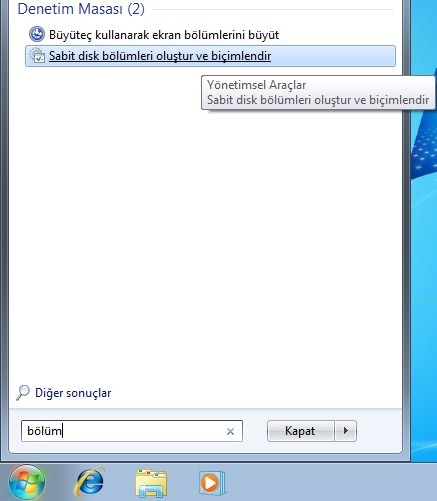
Task: Click into the search field containing 'bölüm'
Action: tap(132, 431)
